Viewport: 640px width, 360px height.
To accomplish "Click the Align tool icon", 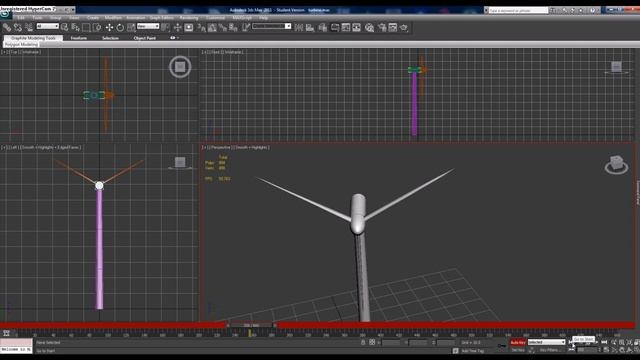I will click(310, 27).
